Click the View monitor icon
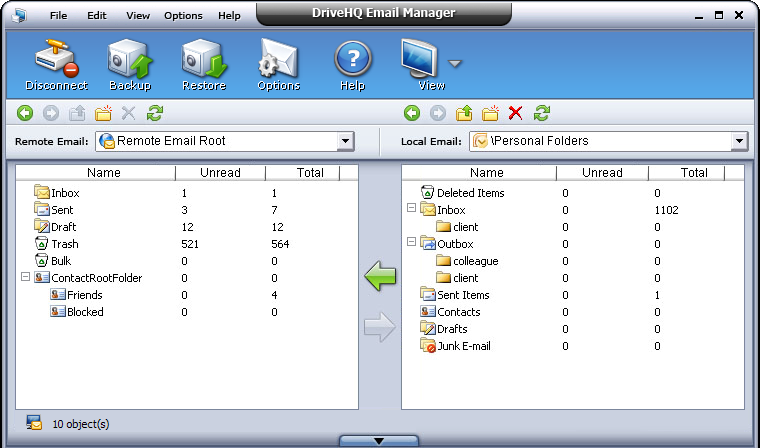Screen dimensions: 760x448 click(x=423, y=60)
